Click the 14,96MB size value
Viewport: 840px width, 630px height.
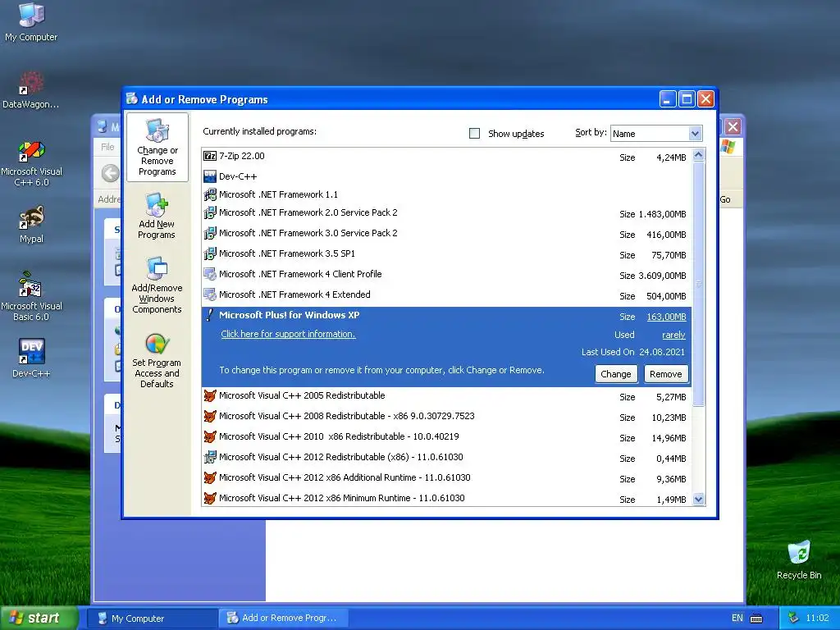pyautogui.click(x=669, y=438)
